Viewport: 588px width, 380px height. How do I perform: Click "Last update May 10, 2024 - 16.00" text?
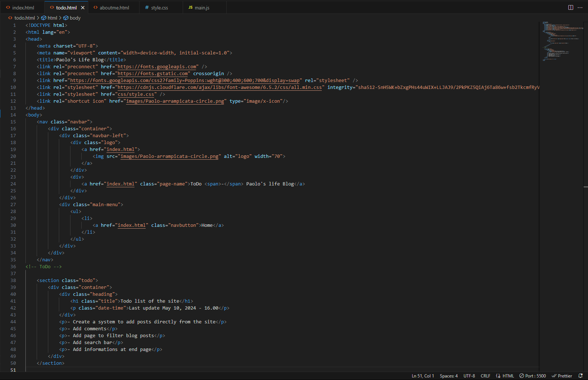(174, 308)
